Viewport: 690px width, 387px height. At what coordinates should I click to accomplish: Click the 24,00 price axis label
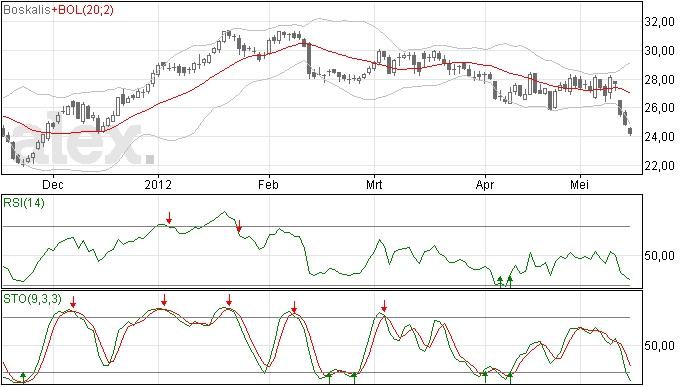click(660, 137)
